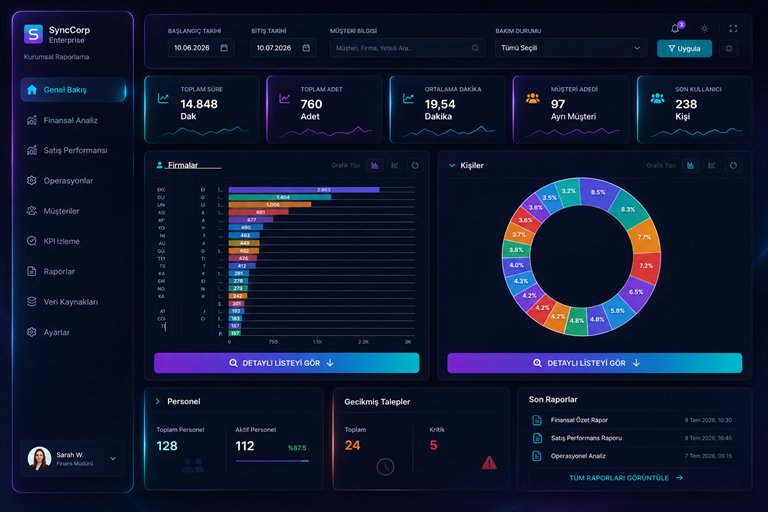Select horizontal bar chart type in Kişiler panel
768x512 pixels.
712,166
